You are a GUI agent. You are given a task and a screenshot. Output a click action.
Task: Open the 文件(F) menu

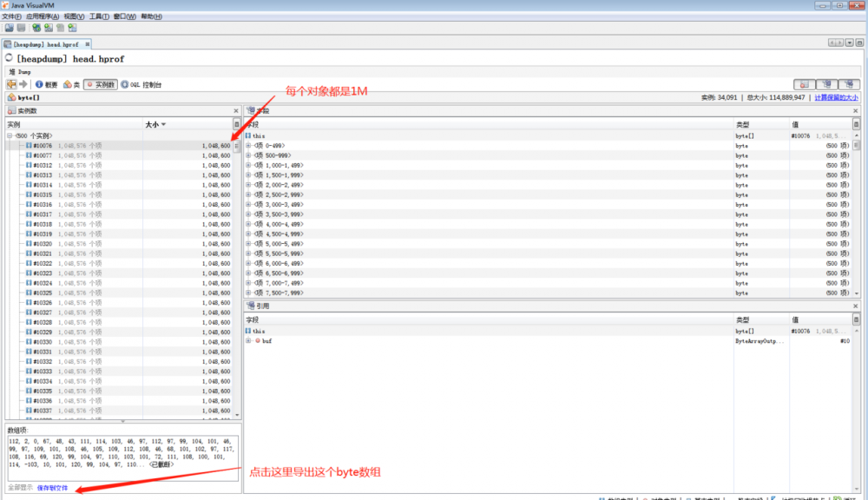tap(11, 16)
